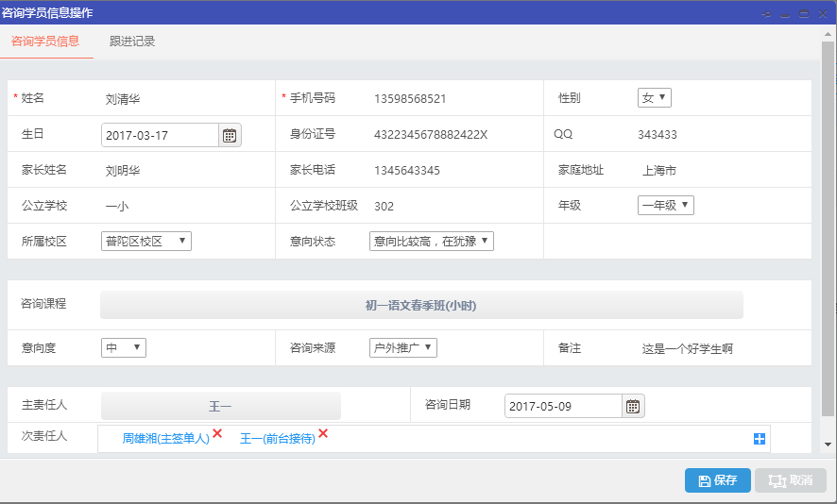This screenshot has width=837, height=504.
Task: Switch to the 跟进记录 tab
Action: 132,42
